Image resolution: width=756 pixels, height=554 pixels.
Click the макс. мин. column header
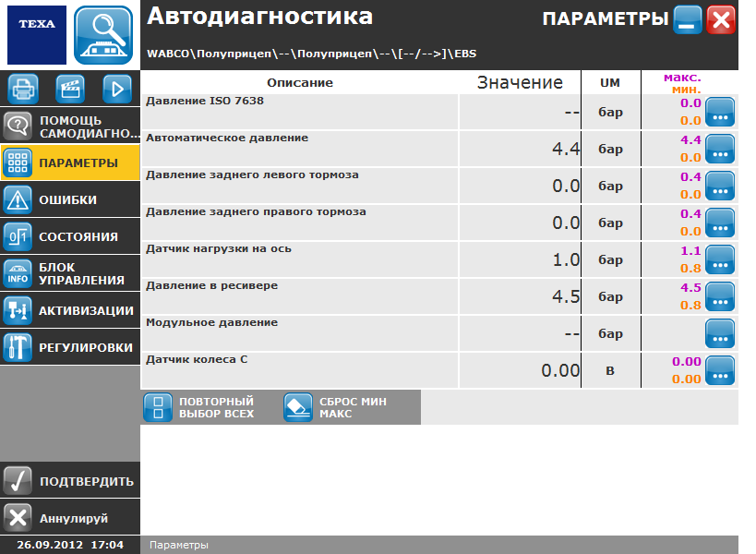tap(683, 83)
